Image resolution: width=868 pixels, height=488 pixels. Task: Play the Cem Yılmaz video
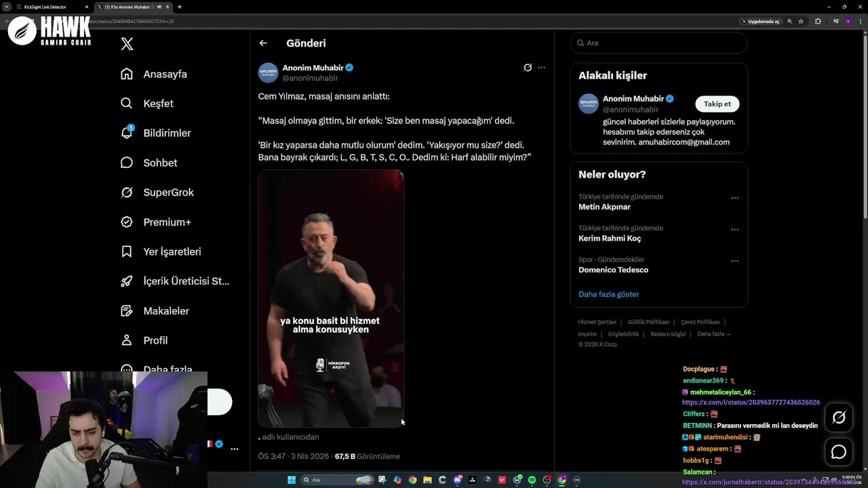(331, 298)
